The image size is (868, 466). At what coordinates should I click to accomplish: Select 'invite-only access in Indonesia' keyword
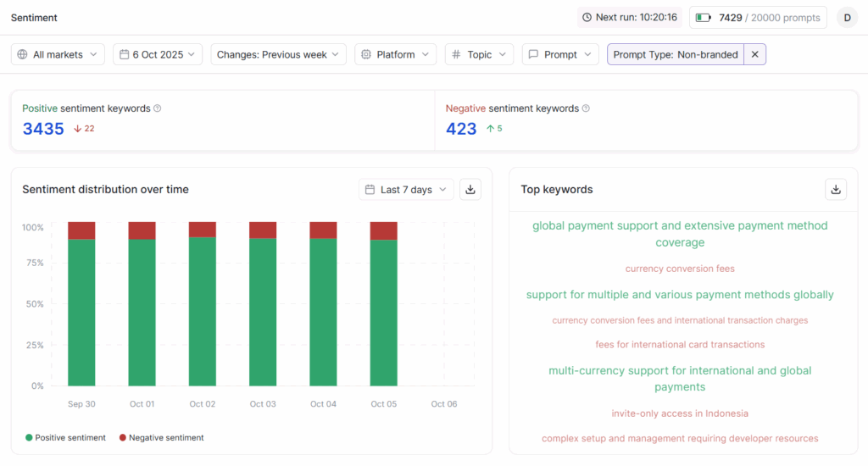point(680,413)
